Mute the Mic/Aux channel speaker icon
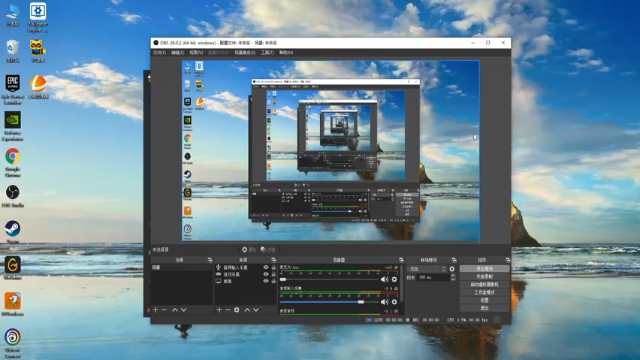 coord(384,280)
